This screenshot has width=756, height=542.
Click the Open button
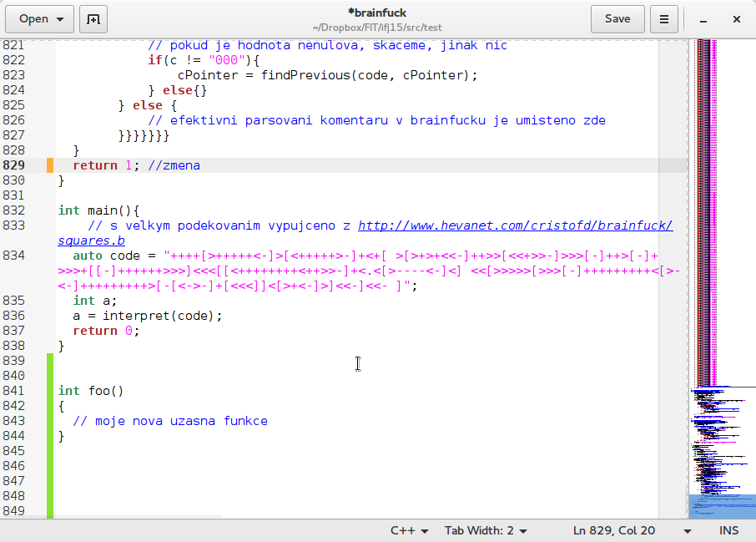tap(41, 19)
